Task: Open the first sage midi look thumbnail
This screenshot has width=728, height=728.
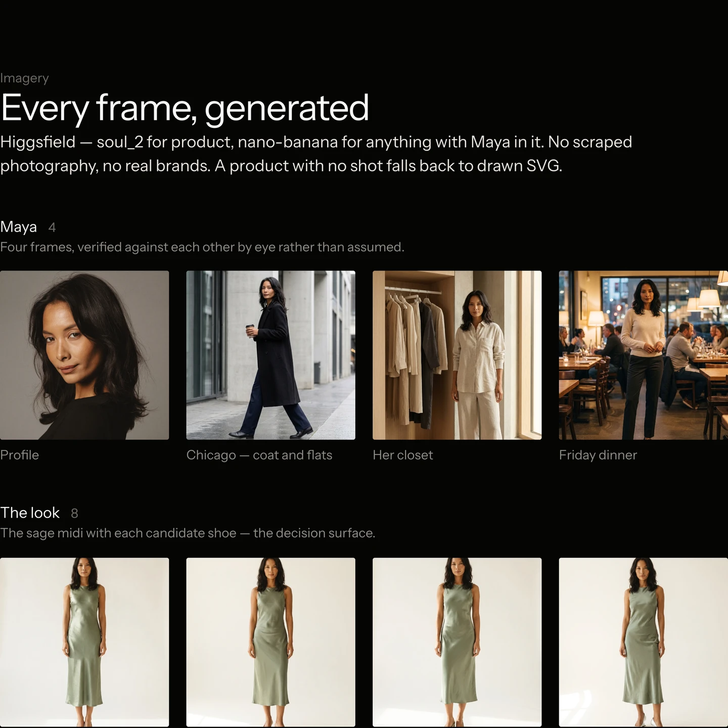Action: [x=84, y=642]
